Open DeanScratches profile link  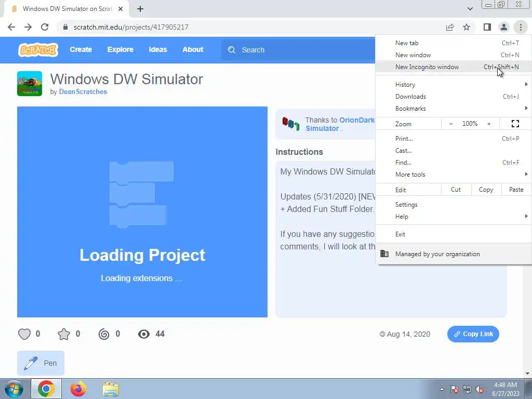[x=83, y=91]
